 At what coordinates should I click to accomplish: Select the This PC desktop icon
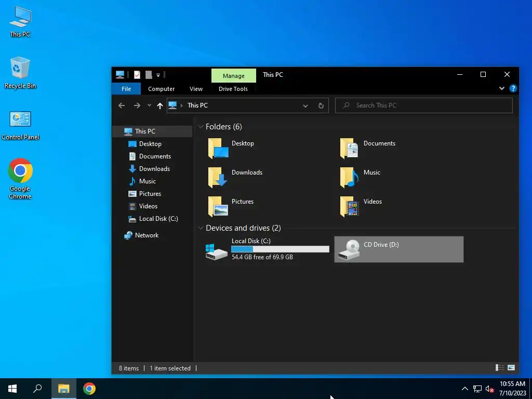point(20,22)
